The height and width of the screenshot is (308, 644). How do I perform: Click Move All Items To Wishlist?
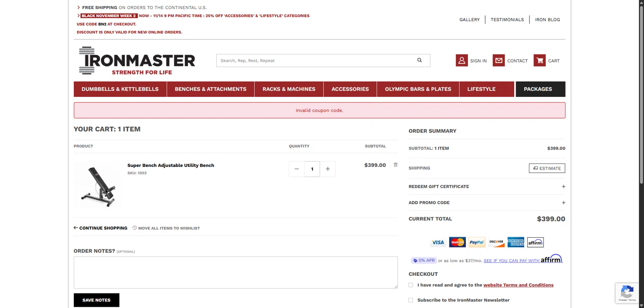tap(166, 228)
